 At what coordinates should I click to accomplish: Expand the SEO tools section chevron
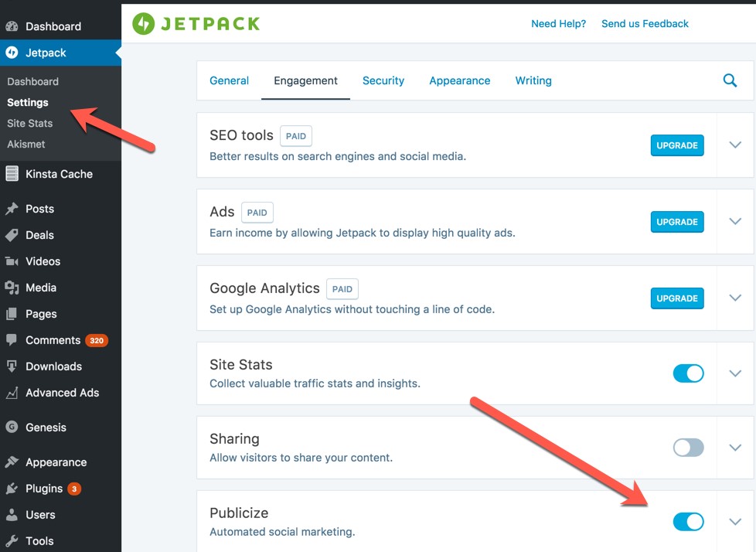735,145
